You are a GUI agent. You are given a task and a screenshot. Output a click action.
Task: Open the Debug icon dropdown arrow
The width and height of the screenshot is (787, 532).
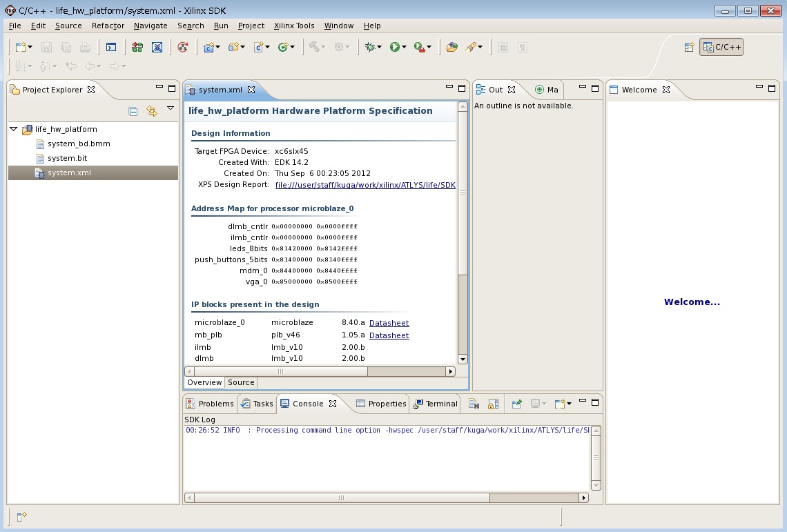[379, 47]
